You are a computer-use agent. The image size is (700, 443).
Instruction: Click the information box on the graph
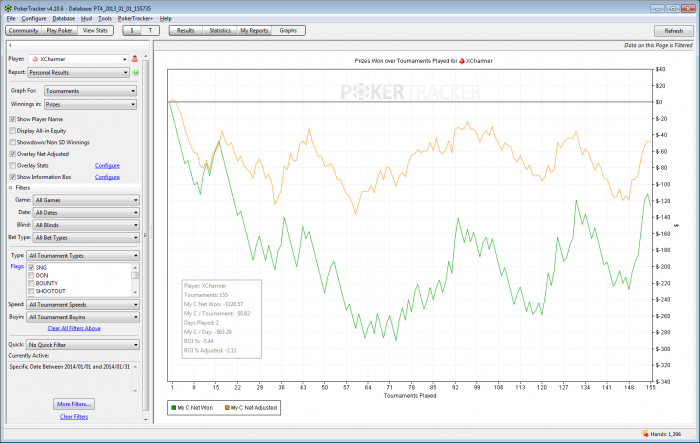tap(222, 318)
